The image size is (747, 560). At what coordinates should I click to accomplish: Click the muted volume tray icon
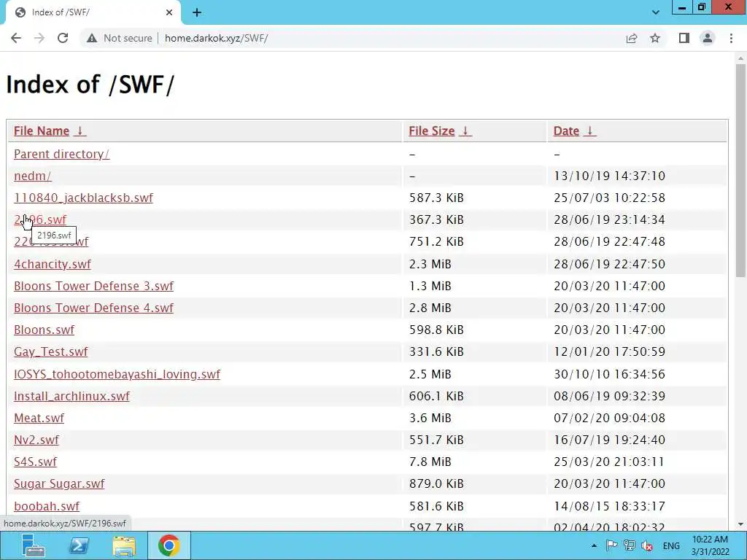point(647,545)
